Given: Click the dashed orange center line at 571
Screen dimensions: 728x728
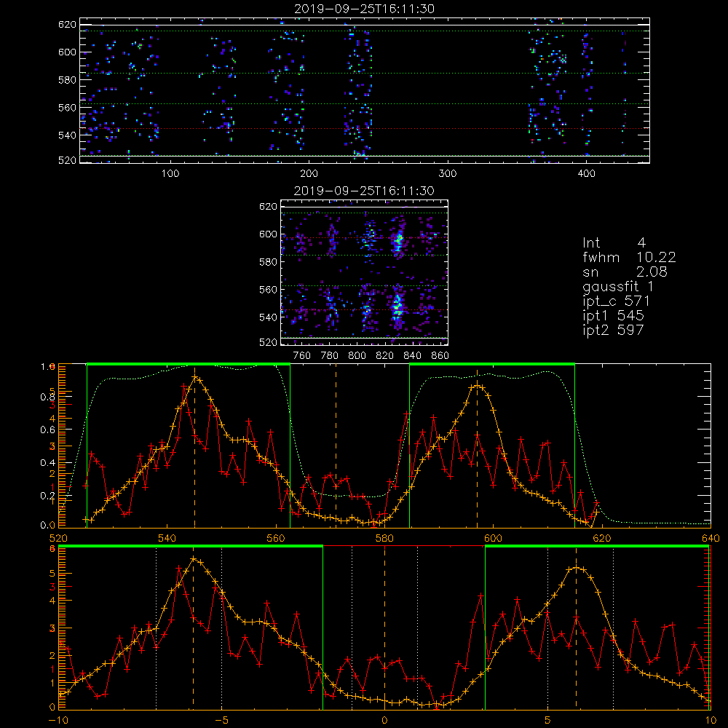Looking at the screenshot, I should click(336, 446).
